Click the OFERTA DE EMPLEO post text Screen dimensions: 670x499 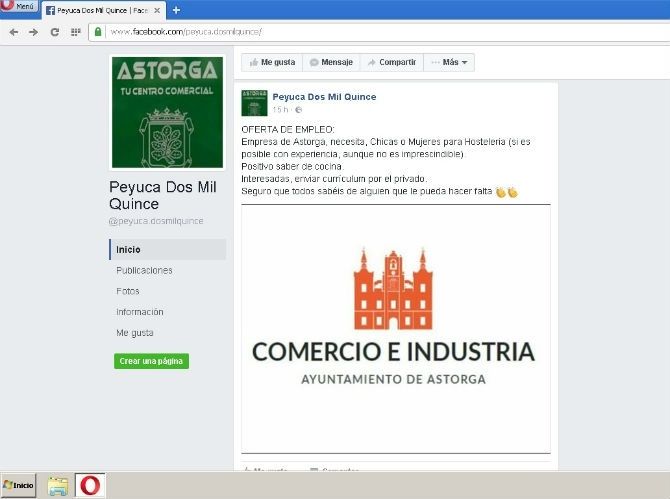288,129
